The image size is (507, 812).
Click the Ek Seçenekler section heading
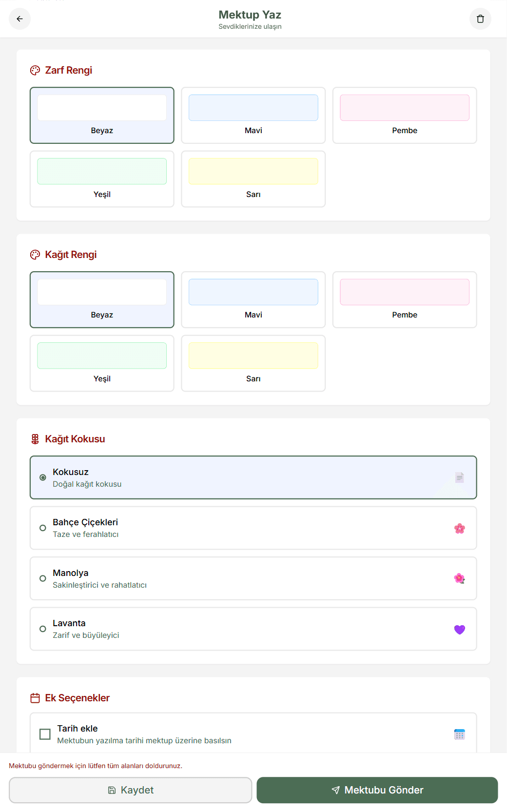click(x=77, y=698)
